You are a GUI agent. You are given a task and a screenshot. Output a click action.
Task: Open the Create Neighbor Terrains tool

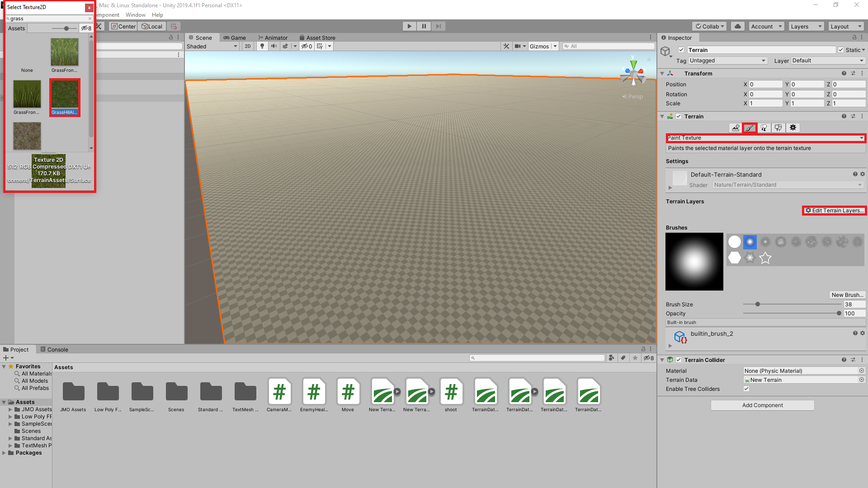coord(736,128)
